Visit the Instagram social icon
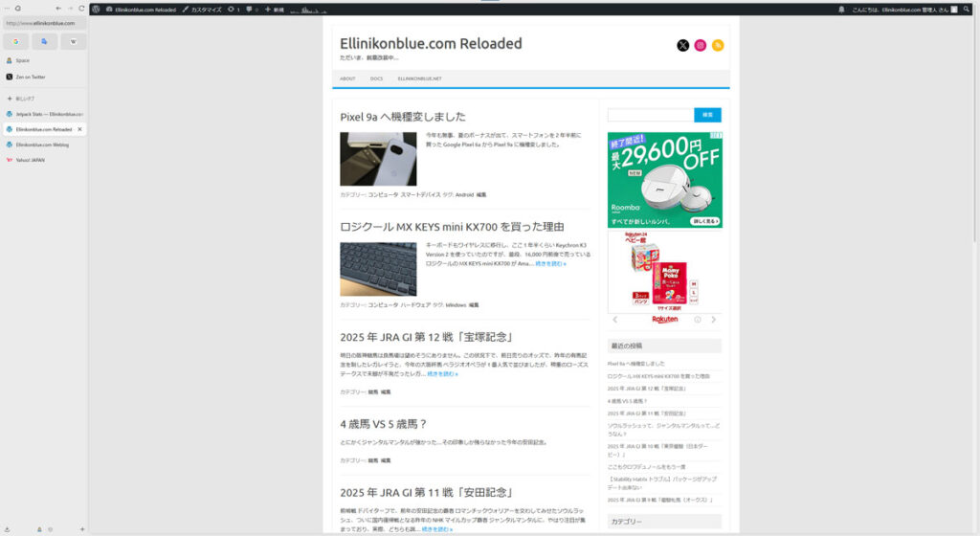The height and width of the screenshot is (536, 980). 701,45
